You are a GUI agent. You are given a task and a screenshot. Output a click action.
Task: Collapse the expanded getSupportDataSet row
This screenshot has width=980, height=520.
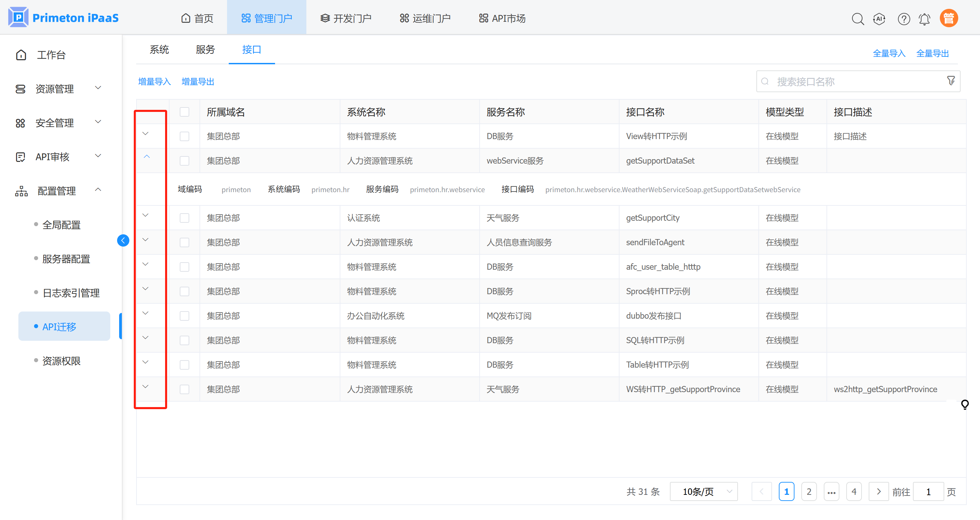click(x=146, y=156)
